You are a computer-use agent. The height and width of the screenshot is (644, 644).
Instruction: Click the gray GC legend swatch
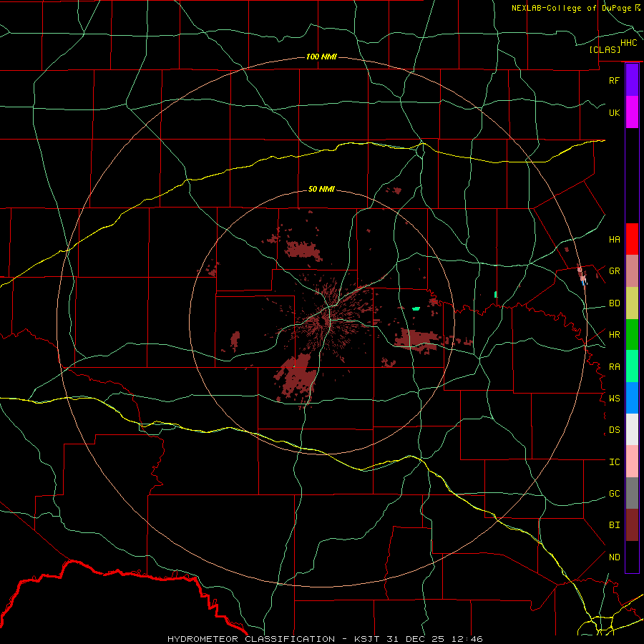(632, 493)
